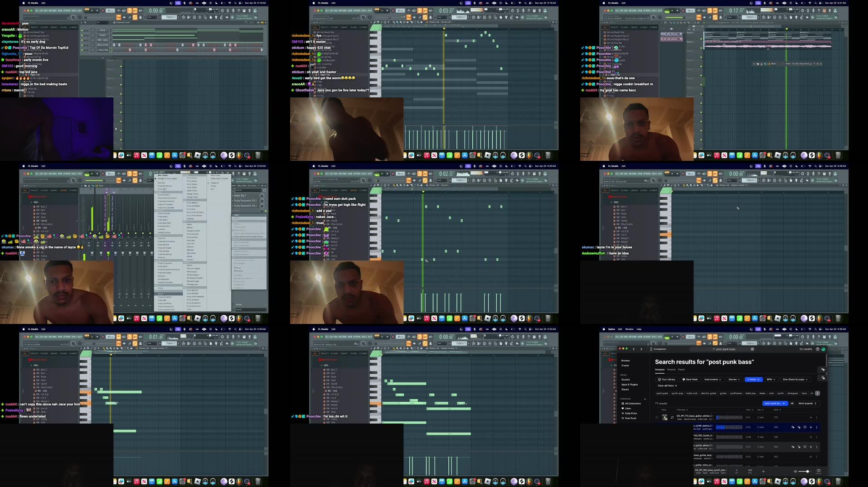Click Apps & Plugins in the Splice sidebar
The image size is (868, 487).
630,385
